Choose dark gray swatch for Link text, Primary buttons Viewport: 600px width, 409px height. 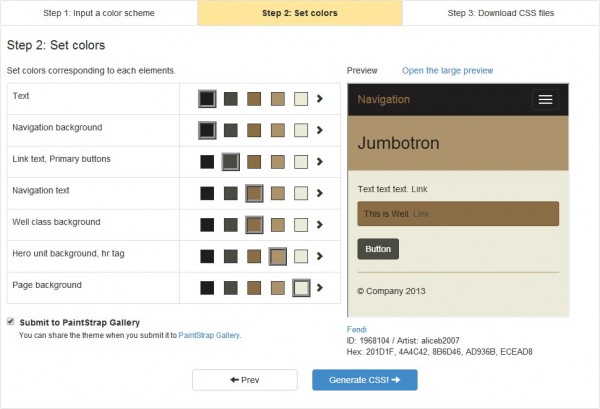click(231, 162)
